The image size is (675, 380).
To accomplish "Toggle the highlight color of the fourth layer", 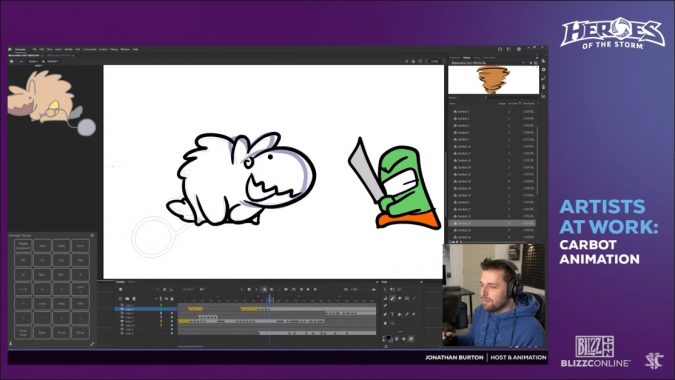I will (x=161, y=317).
